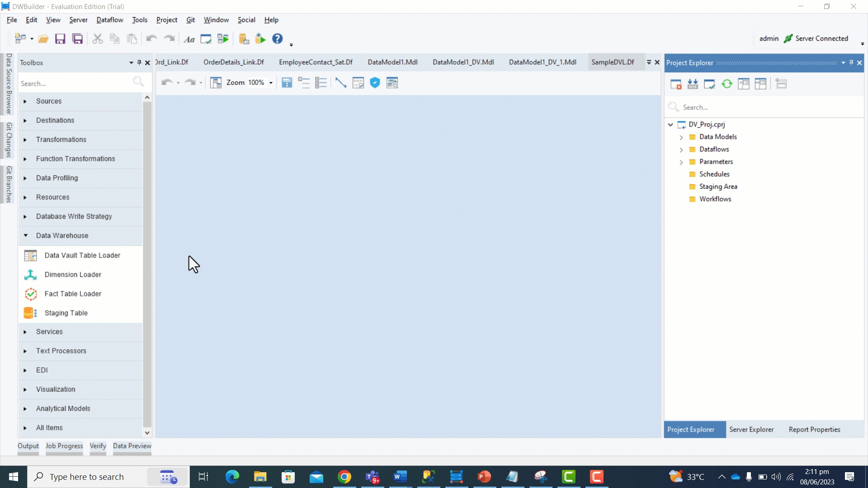Open the Zoom percentage dropdown
The image size is (868, 488).
click(271, 83)
